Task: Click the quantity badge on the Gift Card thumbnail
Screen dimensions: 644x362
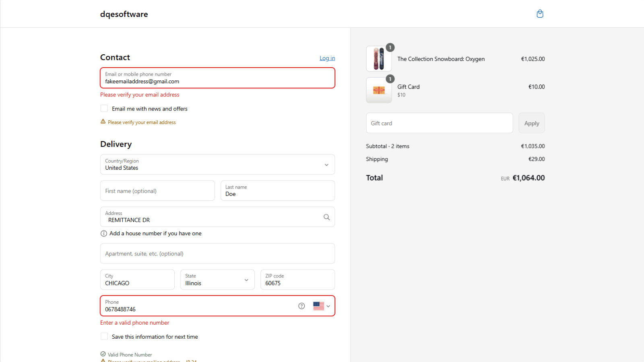Action: (x=390, y=79)
